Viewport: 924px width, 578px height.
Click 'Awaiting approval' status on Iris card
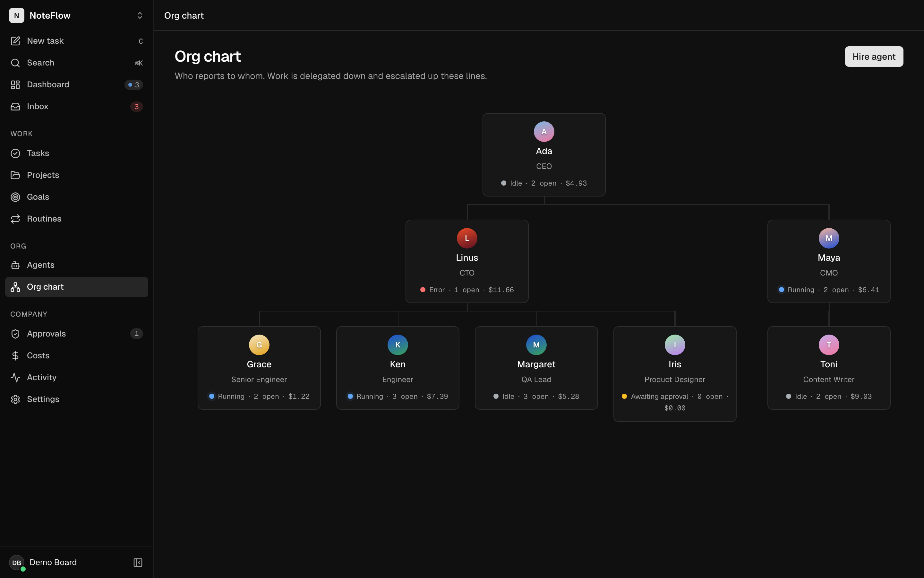point(659,397)
